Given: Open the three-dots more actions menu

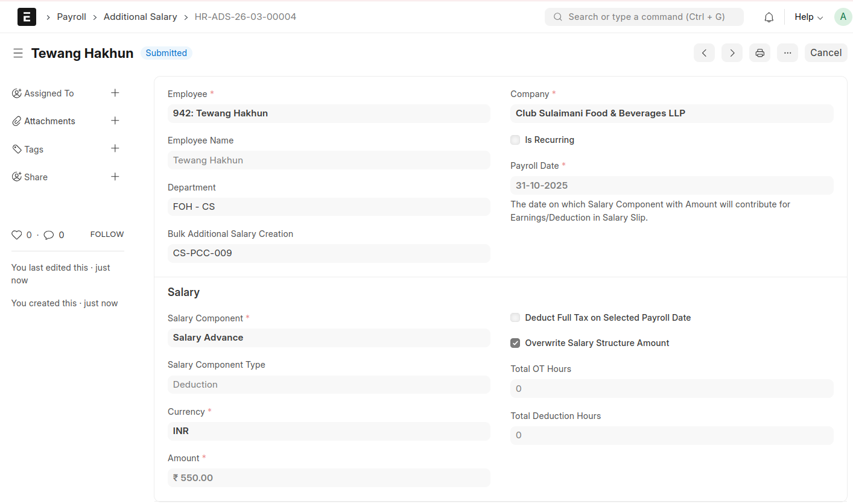Looking at the screenshot, I should coord(787,53).
